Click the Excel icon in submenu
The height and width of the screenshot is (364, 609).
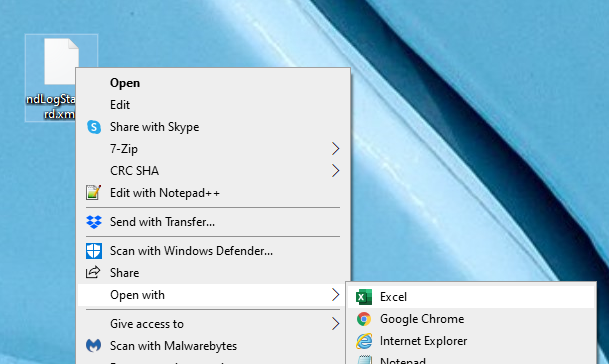coord(364,297)
